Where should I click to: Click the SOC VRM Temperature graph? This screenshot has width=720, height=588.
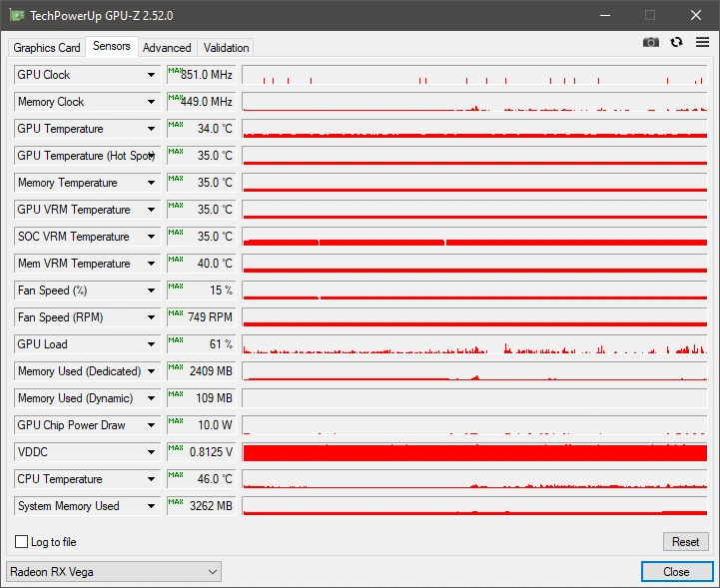click(474, 237)
